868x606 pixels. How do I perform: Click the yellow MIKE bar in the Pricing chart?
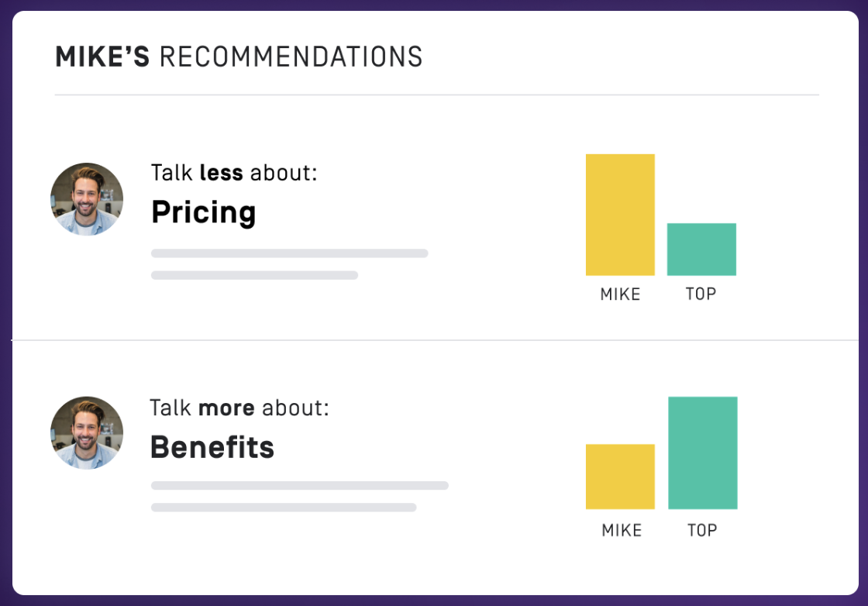point(620,215)
